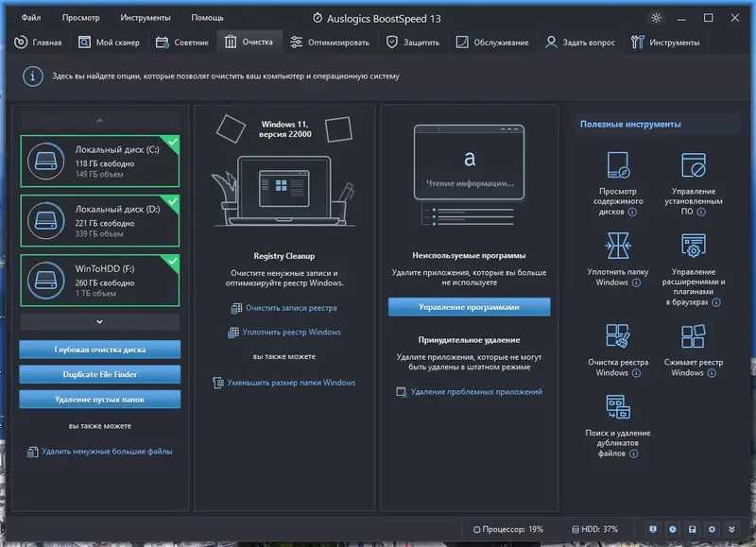Select the Оптимизировать tab
Screen dimensions: 756x547
pos(330,43)
